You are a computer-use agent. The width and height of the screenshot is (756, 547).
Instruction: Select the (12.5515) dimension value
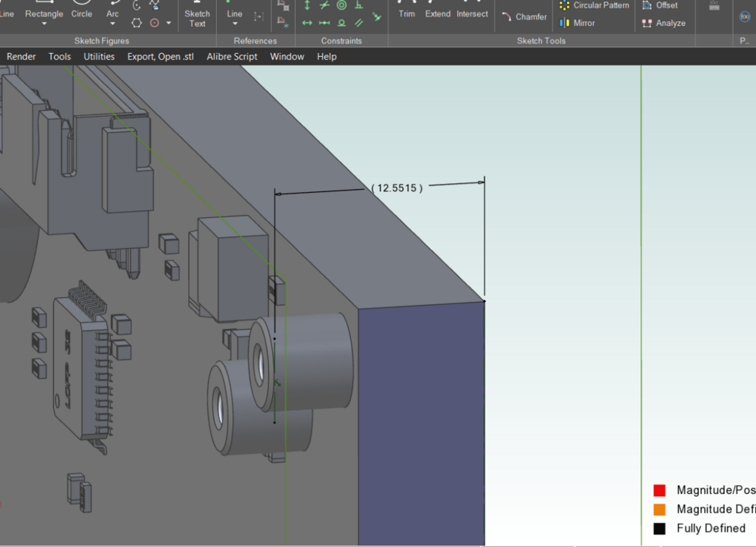397,188
